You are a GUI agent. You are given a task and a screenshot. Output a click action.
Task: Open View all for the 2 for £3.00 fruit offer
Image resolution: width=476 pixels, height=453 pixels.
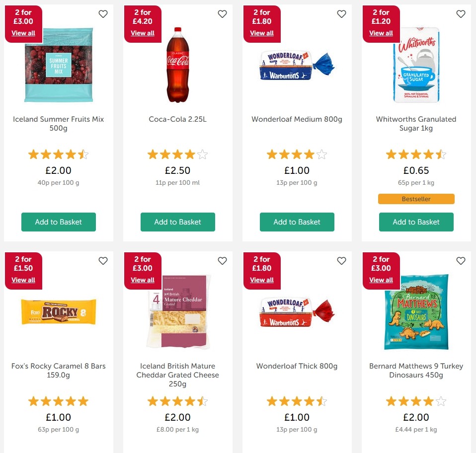pyautogui.click(x=23, y=33)
